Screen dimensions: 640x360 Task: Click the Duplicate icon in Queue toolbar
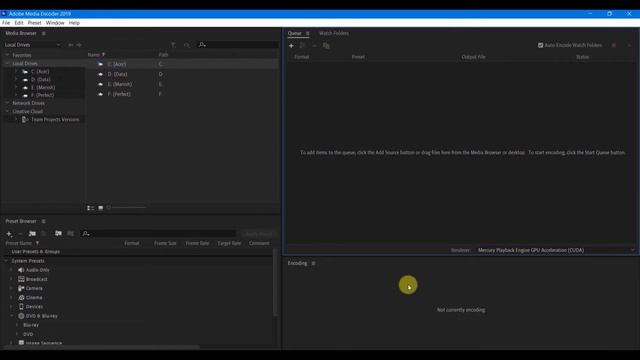point(326,46)
